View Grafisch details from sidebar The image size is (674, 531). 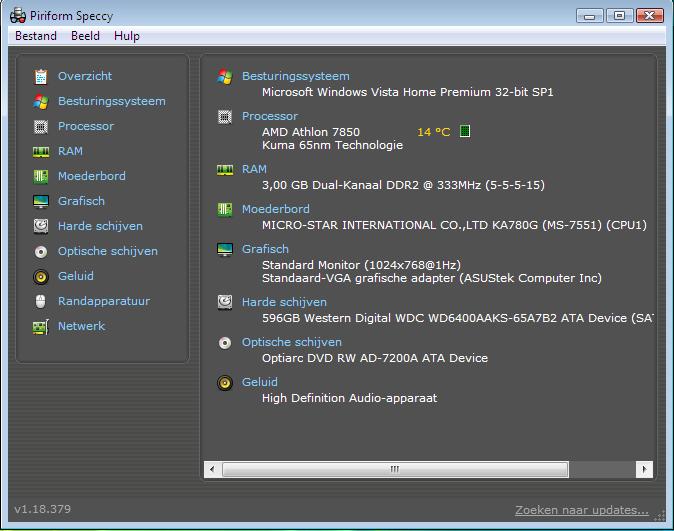coord(81,201)
